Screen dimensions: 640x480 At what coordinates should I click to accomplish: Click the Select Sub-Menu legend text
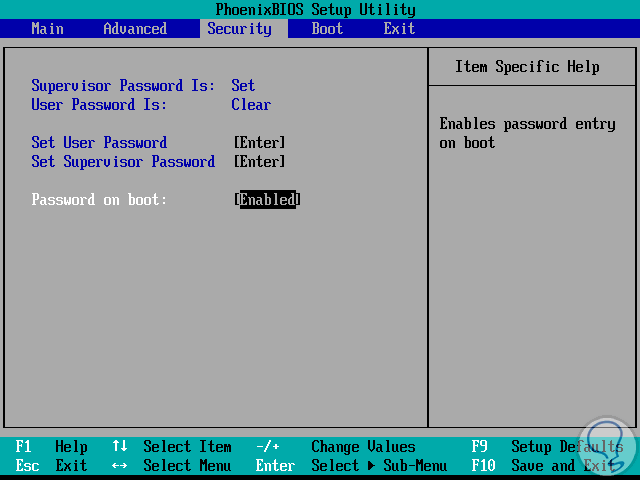pyautogui.click(x=379, y=465)
